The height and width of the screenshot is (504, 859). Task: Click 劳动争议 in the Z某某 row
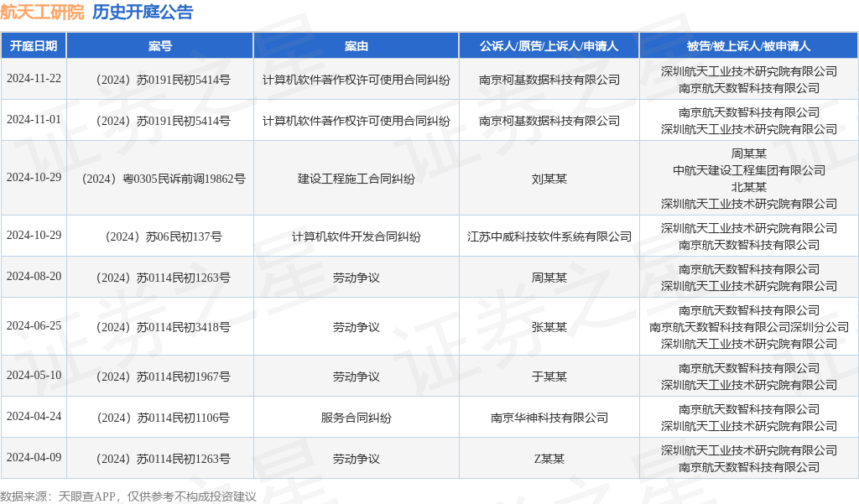(x=356, y=459)
